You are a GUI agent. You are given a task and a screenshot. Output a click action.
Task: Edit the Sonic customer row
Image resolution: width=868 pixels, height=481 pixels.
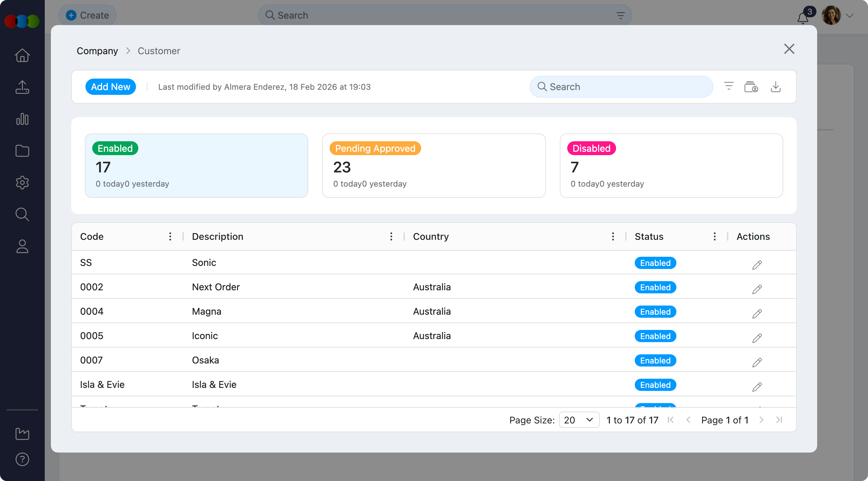point(757,265)
